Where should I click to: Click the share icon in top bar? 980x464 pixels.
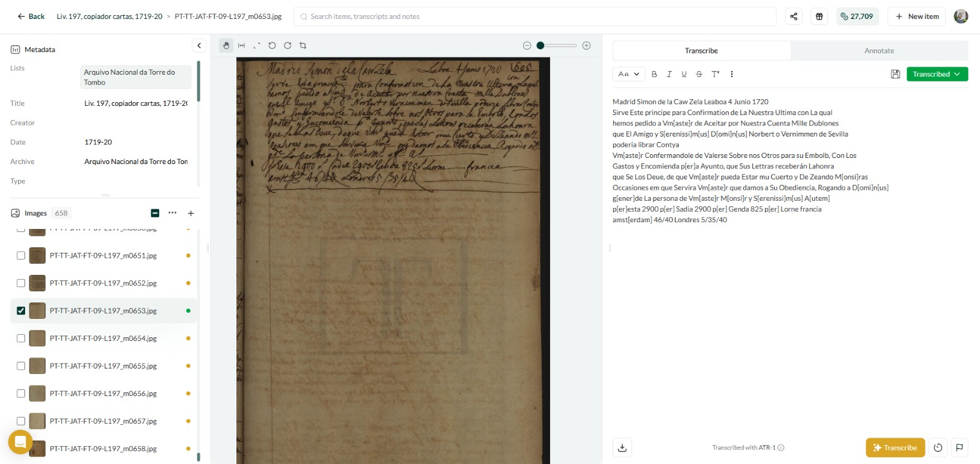794,17
